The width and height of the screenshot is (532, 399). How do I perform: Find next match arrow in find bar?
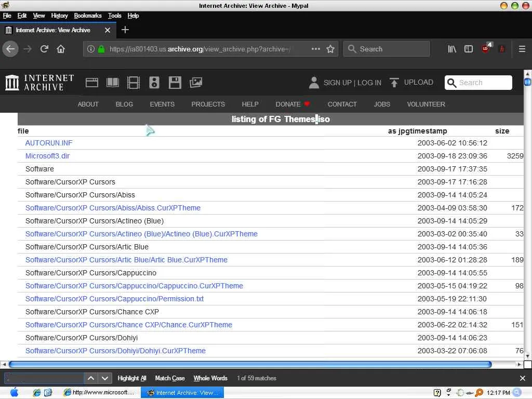(x=105, y=378)
